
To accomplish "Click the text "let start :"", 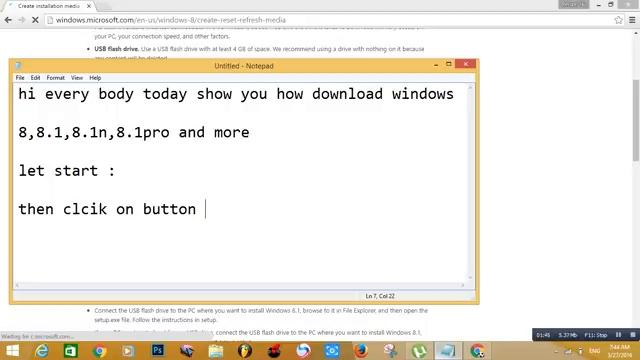I will (67, 171).
